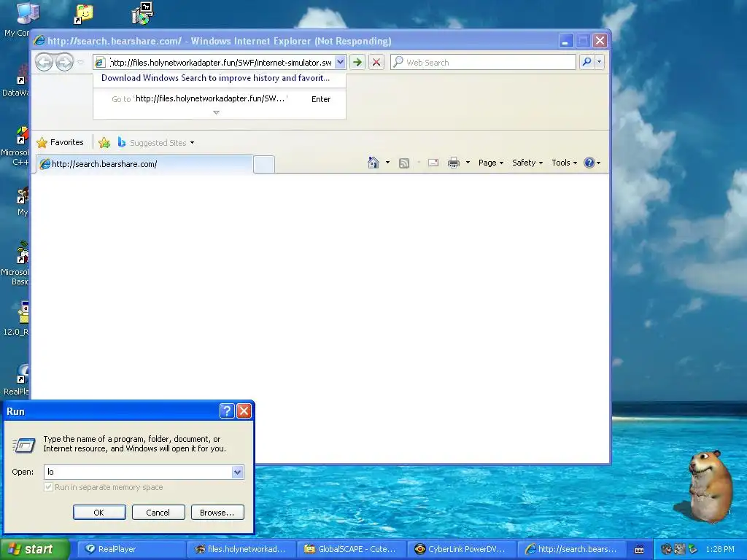Click the magnifier search button

coord(587,62)
